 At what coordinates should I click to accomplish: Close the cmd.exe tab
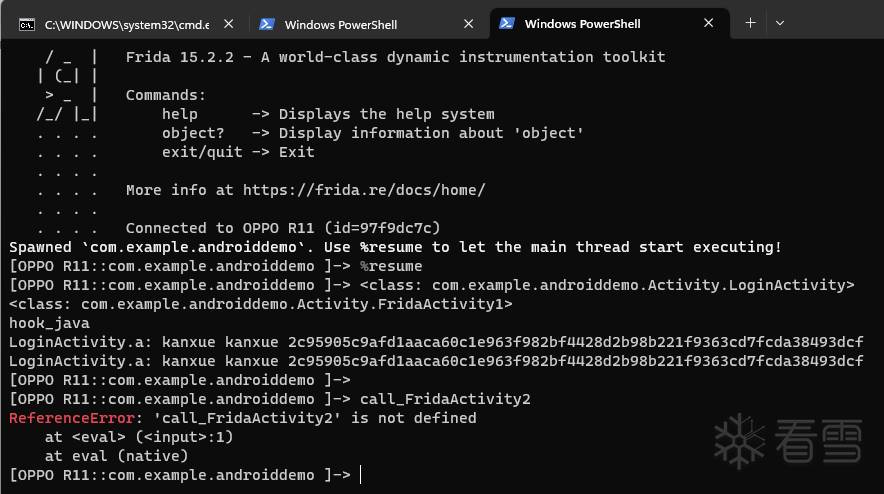point(229,24)
